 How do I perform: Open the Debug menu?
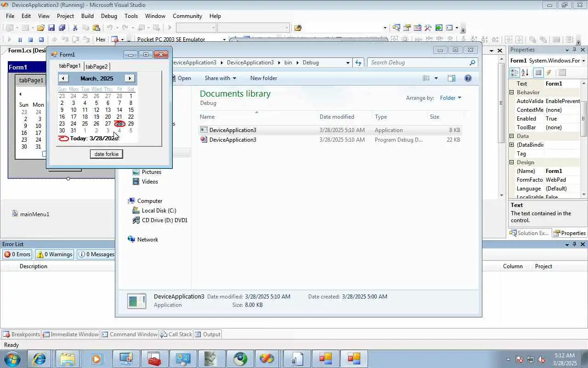tap(109, 16)
